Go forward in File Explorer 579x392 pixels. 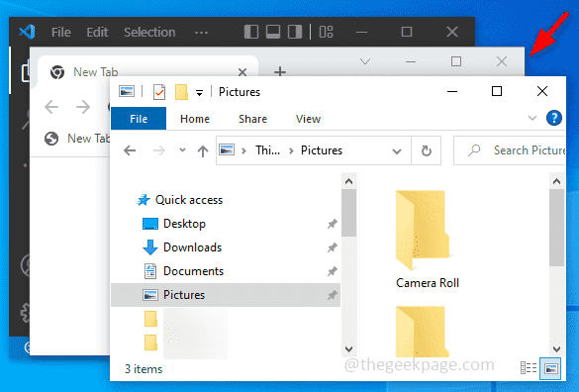[159, 150]
